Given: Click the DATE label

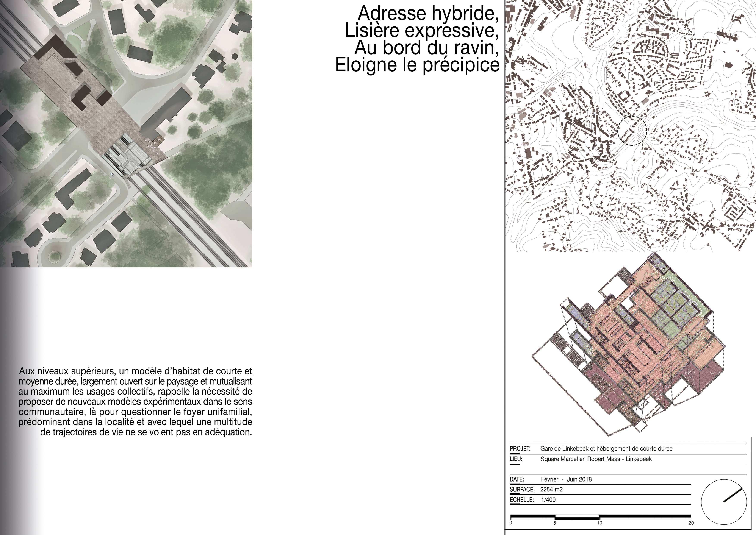Looking at the screenshot, I should pyautogui.click(x=517, y=479).
